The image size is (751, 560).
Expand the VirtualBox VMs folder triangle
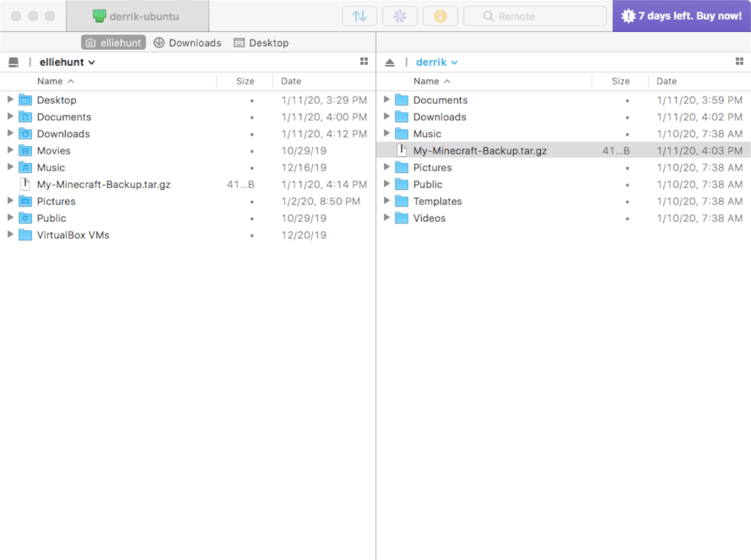10,235
